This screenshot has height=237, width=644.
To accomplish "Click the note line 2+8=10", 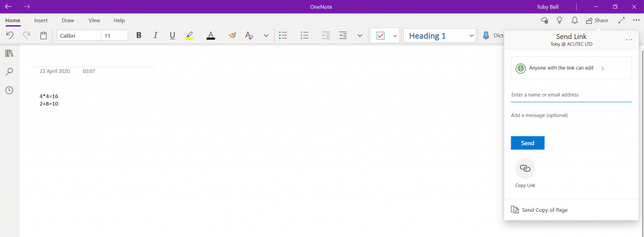I will click(x=49, y=104).
